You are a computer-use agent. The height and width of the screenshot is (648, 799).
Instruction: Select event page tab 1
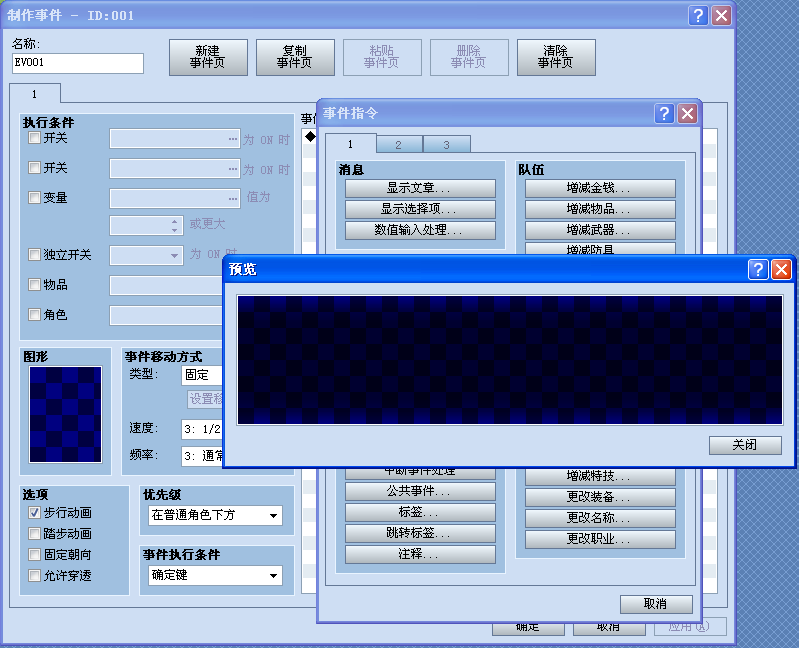(35, 94)
